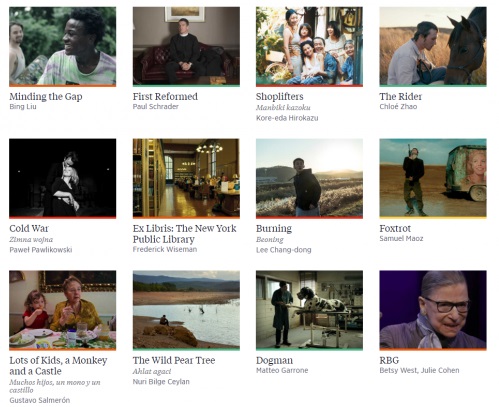This screenshot has height=407, width=499.
Task: Click the First Reformed film still
Action: (186, 46)
